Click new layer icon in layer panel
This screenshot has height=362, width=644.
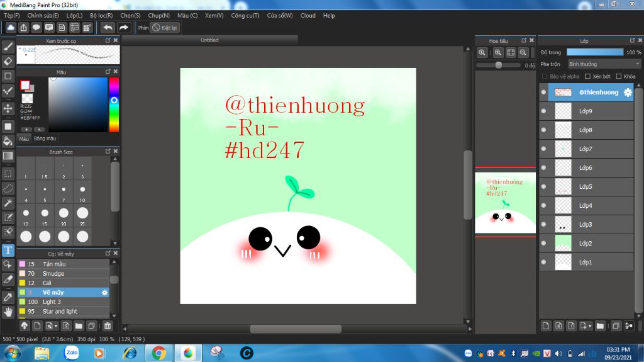point(546,326)
